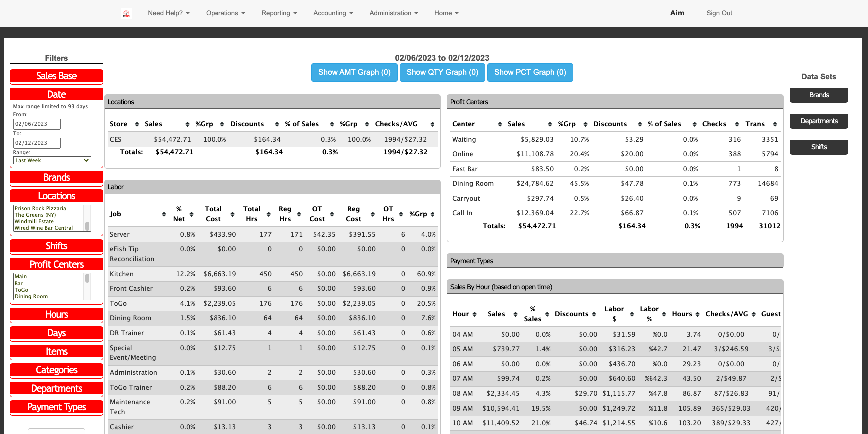Select Prison Rock Pizzaria location
Viewport: 868px width, 434px height.
49,208
